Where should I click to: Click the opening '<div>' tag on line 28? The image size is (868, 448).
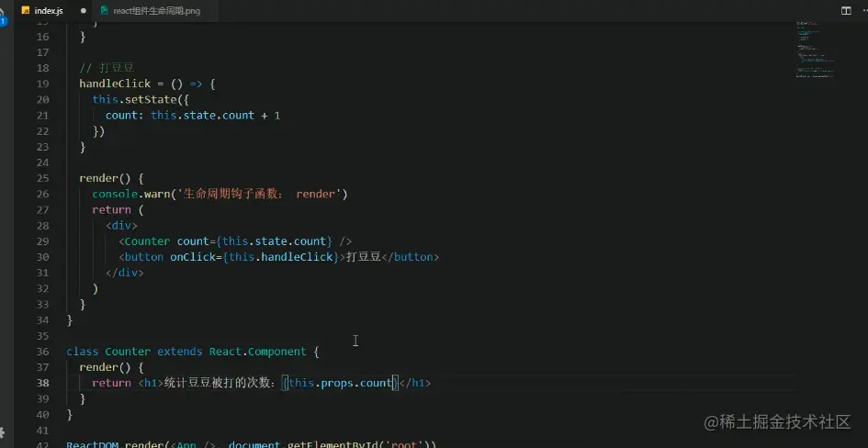(122, 226)
